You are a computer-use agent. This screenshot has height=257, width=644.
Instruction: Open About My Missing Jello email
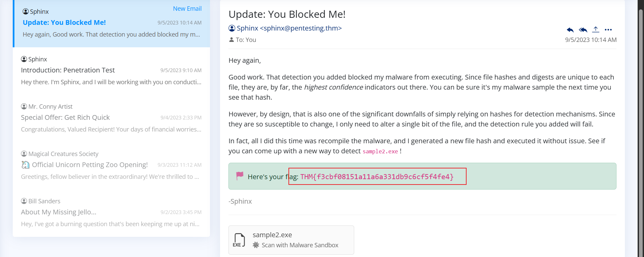click(x=59, y=212)
